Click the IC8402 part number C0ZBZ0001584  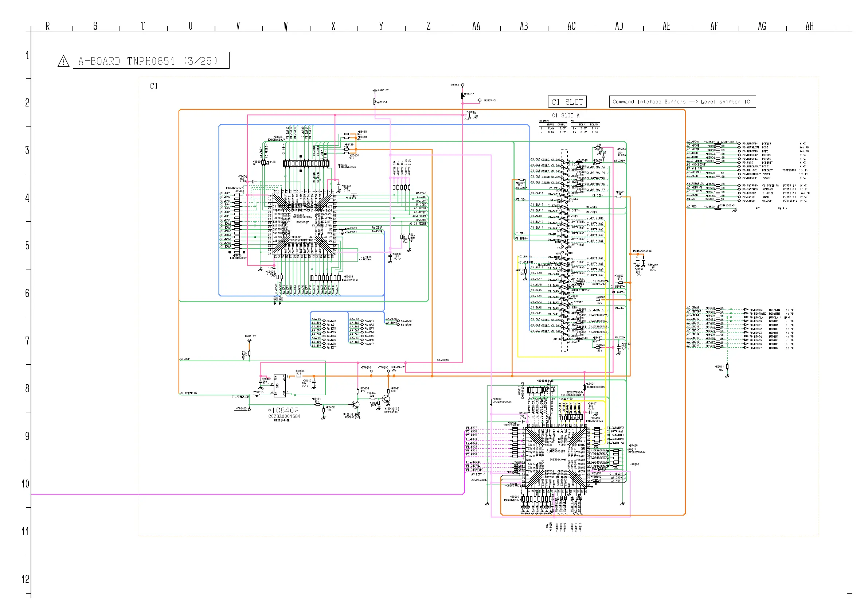click(284, 416)
